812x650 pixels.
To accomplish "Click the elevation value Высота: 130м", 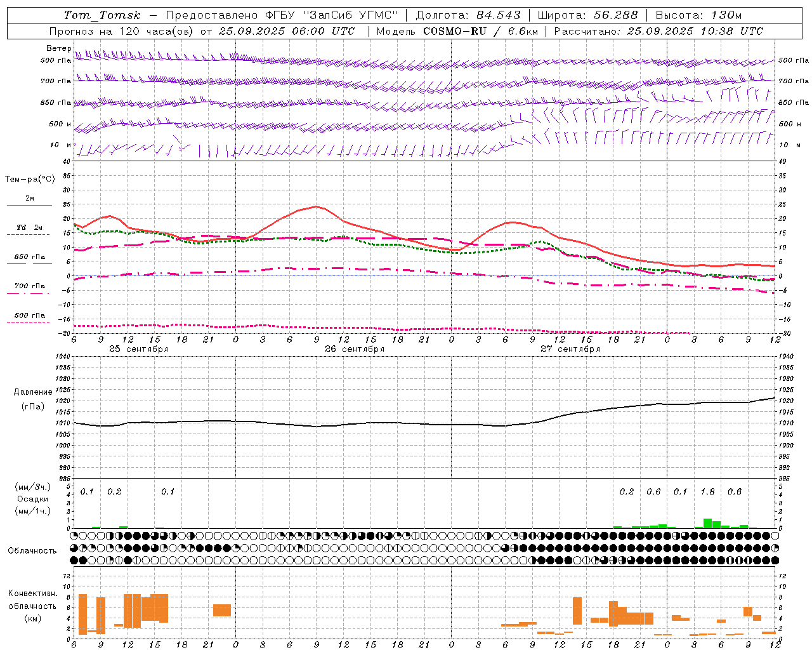I will (698, 15).
